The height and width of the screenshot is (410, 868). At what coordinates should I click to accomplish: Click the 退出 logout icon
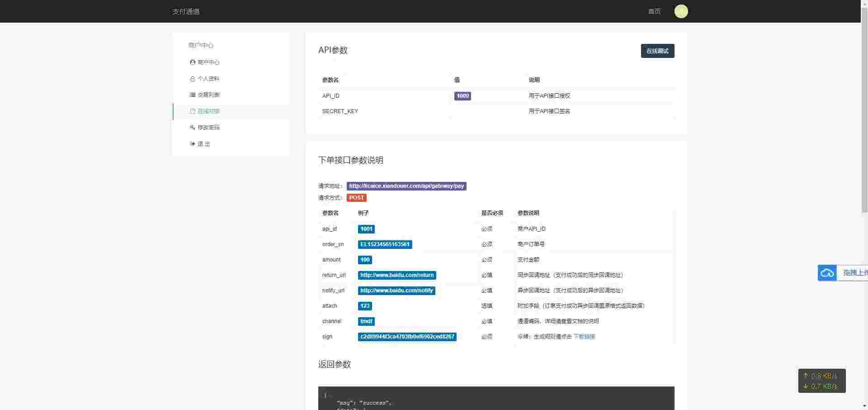click(193, 144)
